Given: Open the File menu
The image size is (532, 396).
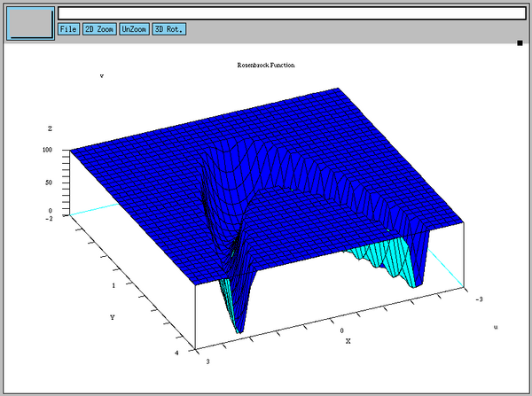Looking at the screenshot, I should tap(68, 29).
